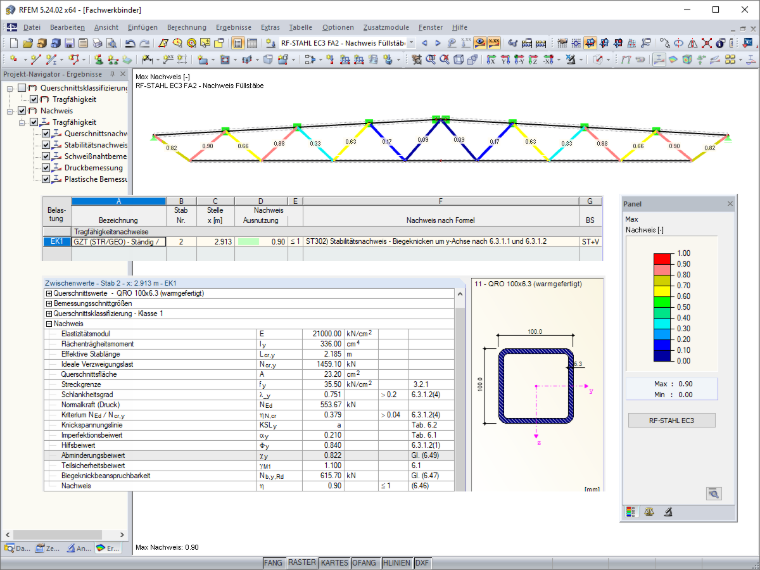This screenshot has width=760, height=570.
Task: Select EK1 row in results table
Action: (322, 241)
